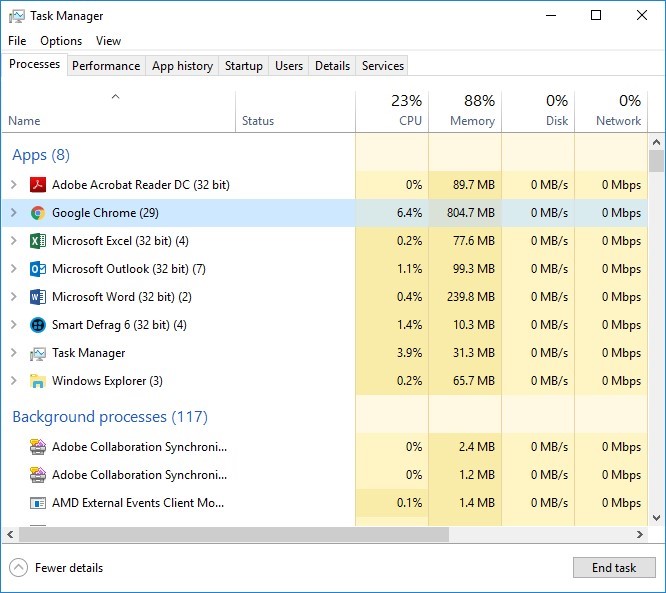Switch to the Users tab
The image size is (666, 593).
(x=289, y=66)
